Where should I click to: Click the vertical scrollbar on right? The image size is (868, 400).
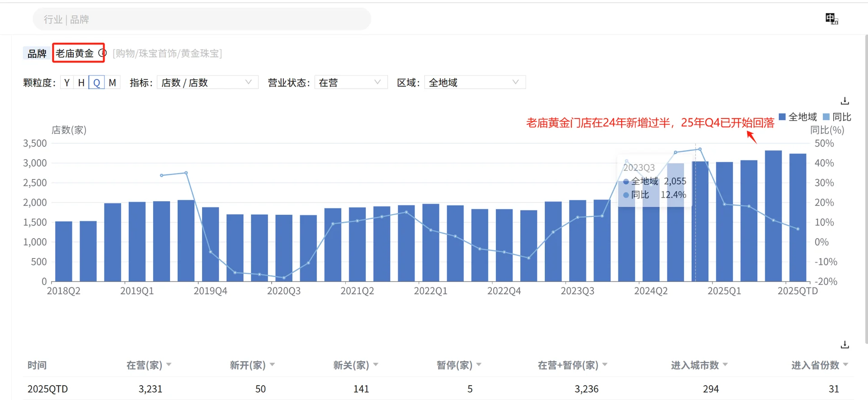point(866,190)
